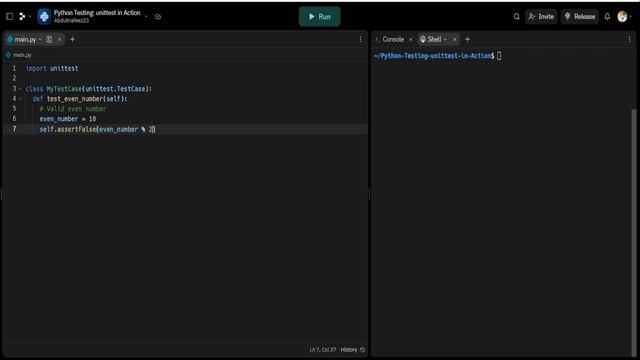Close the Shell tab

pos(454,39)
